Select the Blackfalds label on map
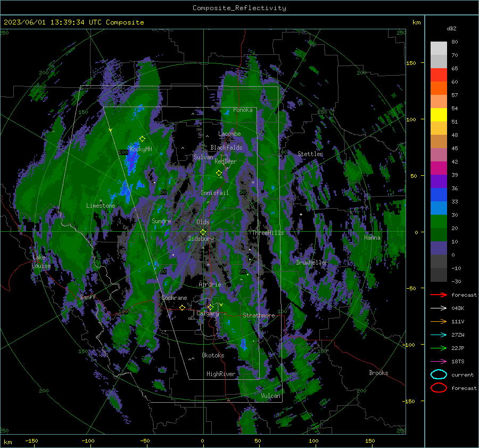479x448 pixels. [x=226, y=148]
